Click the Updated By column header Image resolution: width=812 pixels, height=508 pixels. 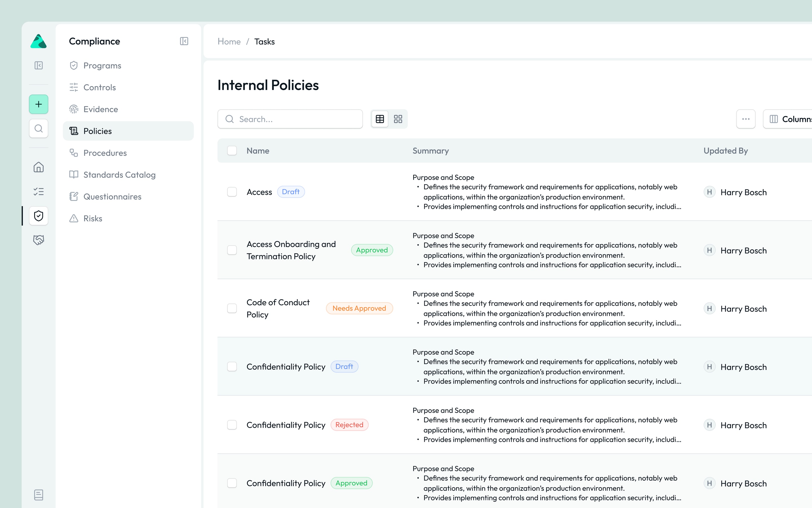(725, 151)
